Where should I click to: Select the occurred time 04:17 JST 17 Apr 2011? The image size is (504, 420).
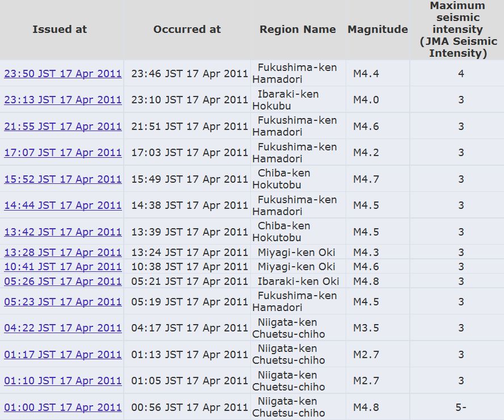coord(190,328)
